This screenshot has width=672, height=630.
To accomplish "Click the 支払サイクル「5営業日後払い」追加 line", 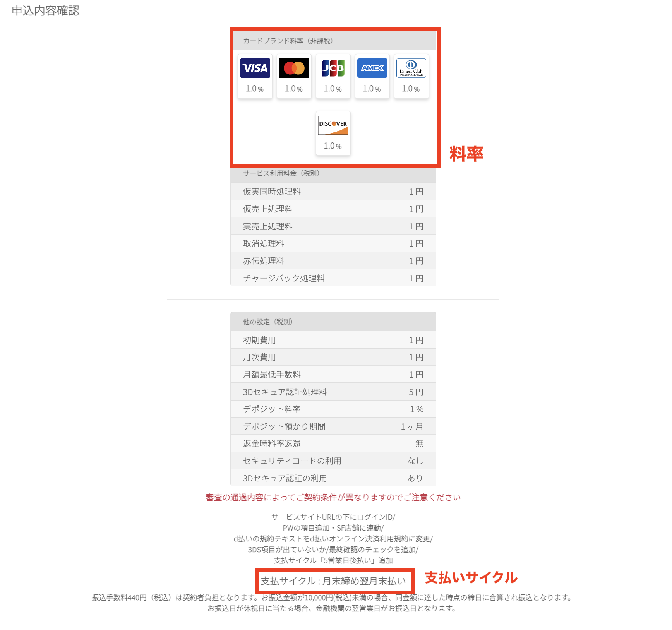I will point(333,560).
